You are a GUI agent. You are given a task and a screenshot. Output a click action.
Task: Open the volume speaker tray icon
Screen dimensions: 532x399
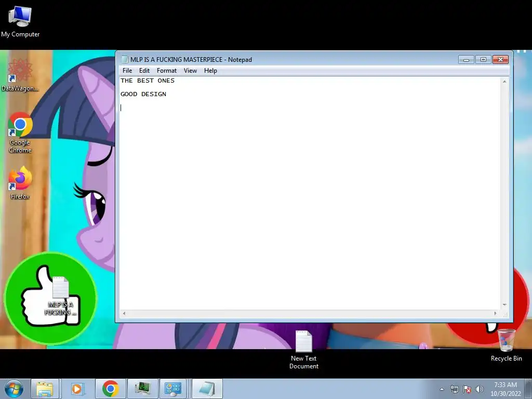(x=479, y=389)
